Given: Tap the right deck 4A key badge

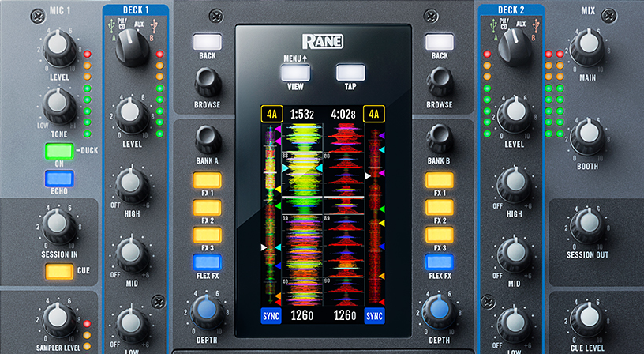Looking at the screenshot, I should coord(374,114).
